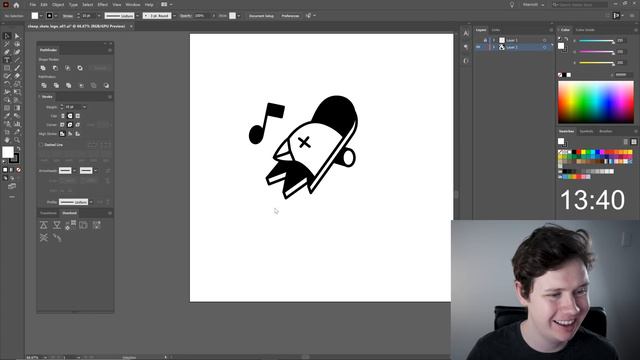This screenshot has width=640, height=360.
Task: Apply Pathfinder Minus Back
Action: 107,85
